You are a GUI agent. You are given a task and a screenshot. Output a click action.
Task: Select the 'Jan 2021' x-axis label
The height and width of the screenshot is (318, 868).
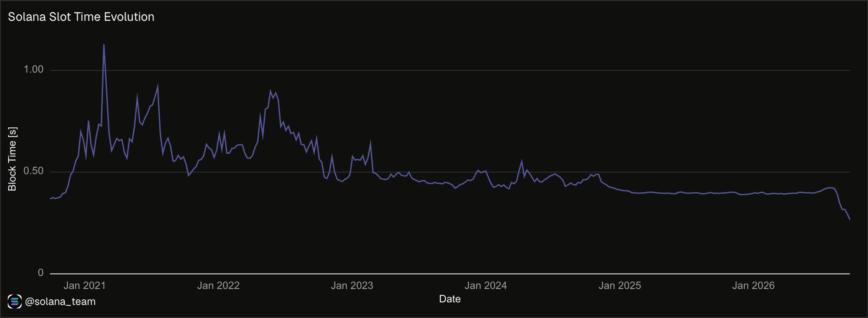click(85, 285)
